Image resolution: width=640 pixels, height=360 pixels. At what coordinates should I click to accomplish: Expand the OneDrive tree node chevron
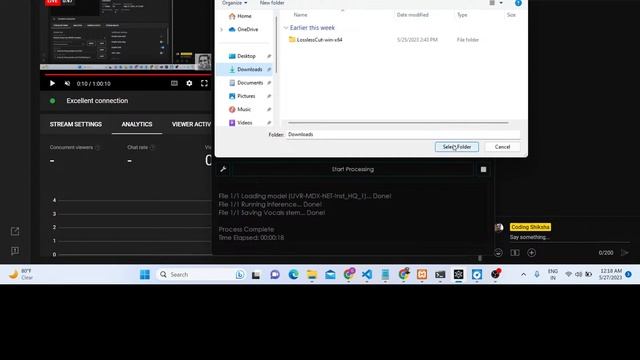[222, 29]
